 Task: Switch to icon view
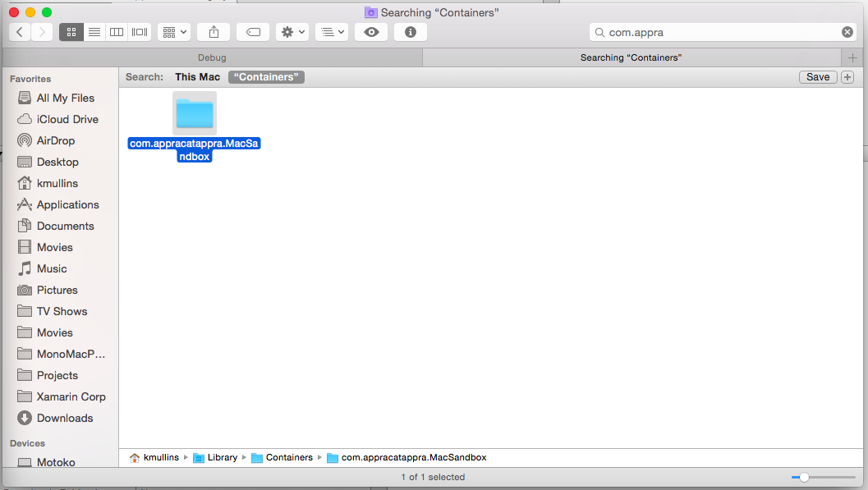pyautogui.click(x=71, y=32)
